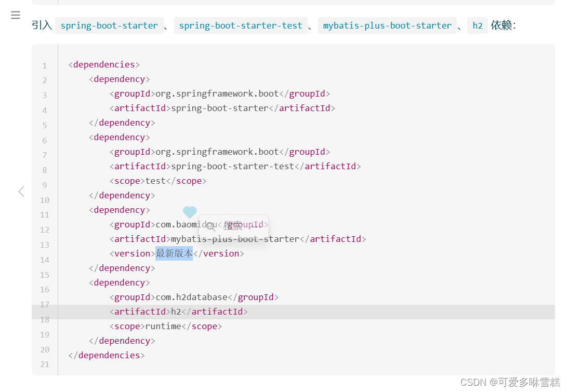Click the runtime scope value on line 18
Image resolution: width=568 pixels, height=392 pixels.
pos(163,326)
